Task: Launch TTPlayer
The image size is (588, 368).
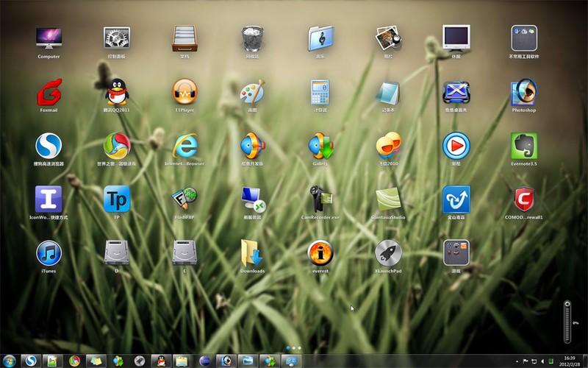Action: point(184,92)
